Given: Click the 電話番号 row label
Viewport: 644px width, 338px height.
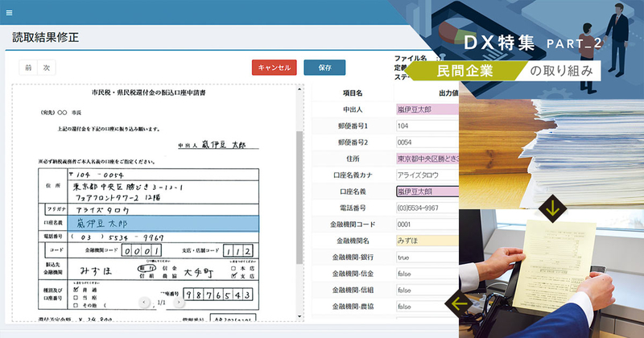Looking at the screenshot, I should click(x=353, y=208).
